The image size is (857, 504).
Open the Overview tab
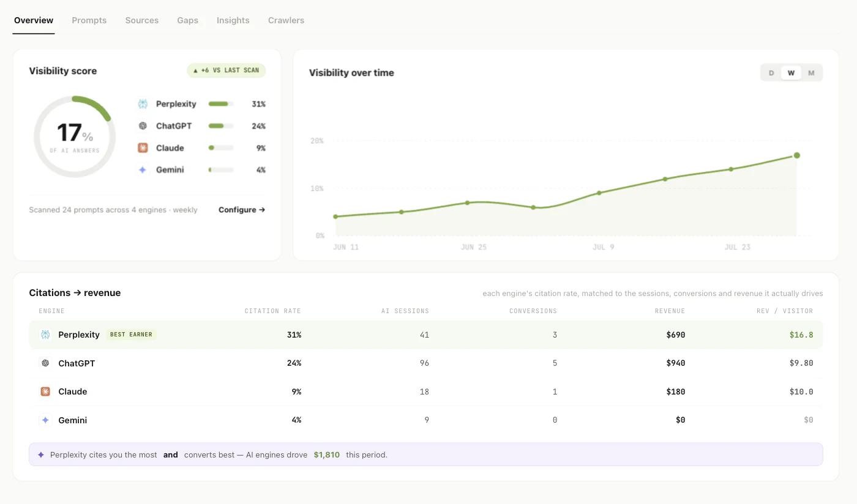point(34,20)
